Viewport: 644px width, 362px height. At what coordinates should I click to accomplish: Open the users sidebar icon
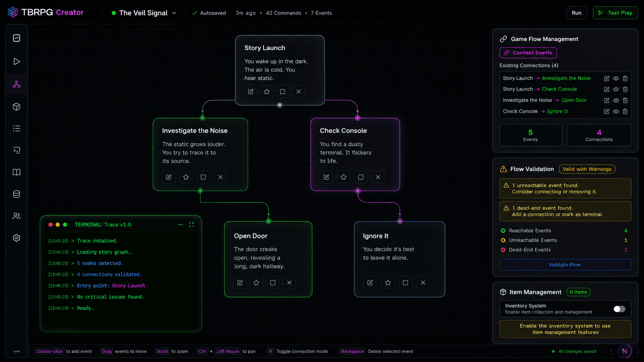17,216
